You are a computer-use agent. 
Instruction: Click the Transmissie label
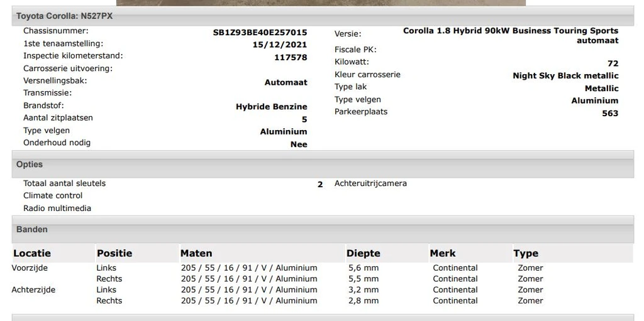(x=48, y=93)
